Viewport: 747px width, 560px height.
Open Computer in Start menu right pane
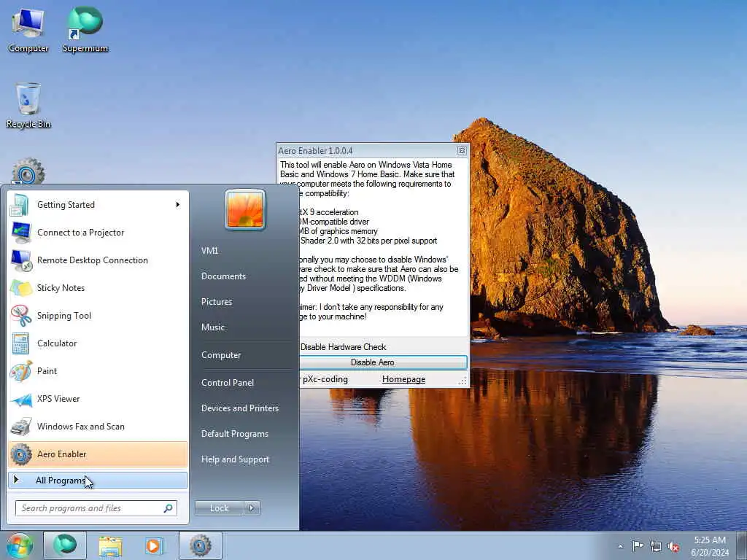(x=221, y=355)
